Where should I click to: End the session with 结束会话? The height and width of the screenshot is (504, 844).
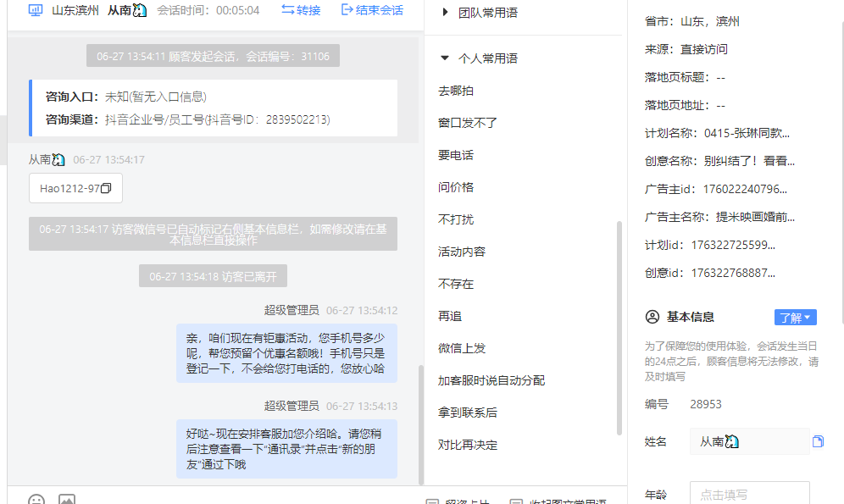tap(373, 10)
